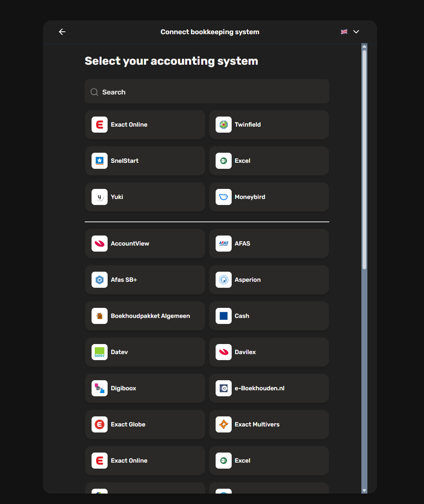Go back using the left arrow
This screenshot has height=504, width=424.
62,32
